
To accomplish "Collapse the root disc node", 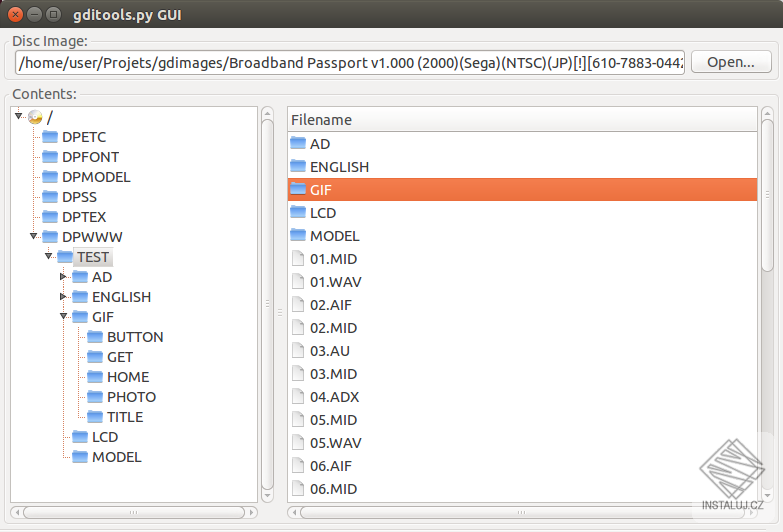I will click(x=18, y=116).
